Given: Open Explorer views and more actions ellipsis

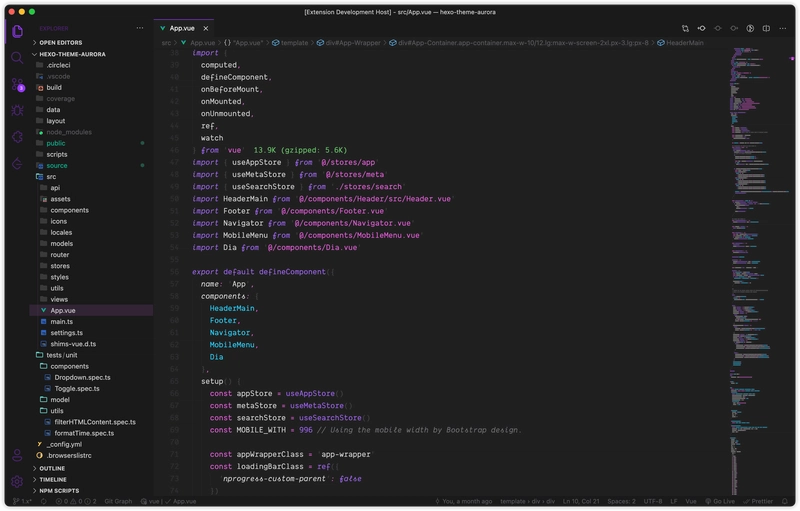Looking at the screenshot, I should [x=140, y=28].
